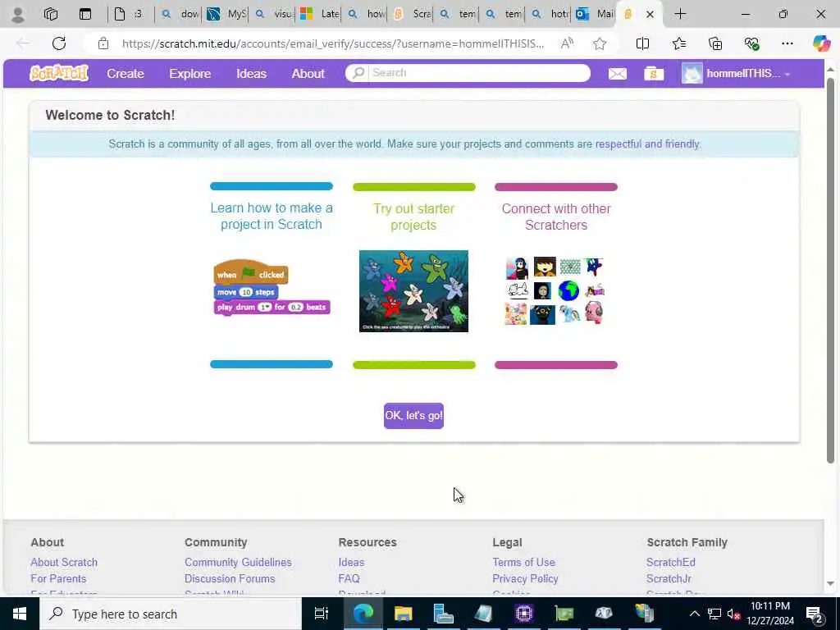Open Discussion Forums footer link
Image resolution: width=840 pixels, height=630 pixels.
tap(230, 578)
